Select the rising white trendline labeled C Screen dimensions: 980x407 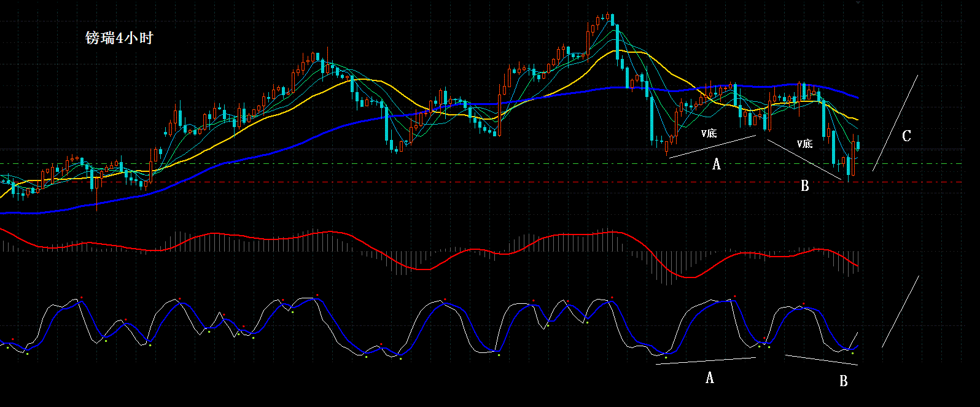(x=895, y=123)
